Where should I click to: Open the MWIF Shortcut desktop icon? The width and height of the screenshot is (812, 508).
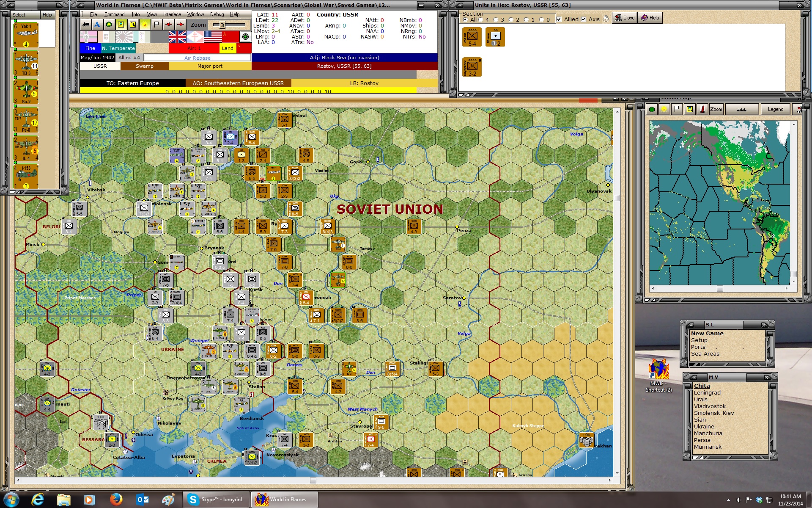pos(658,375)
